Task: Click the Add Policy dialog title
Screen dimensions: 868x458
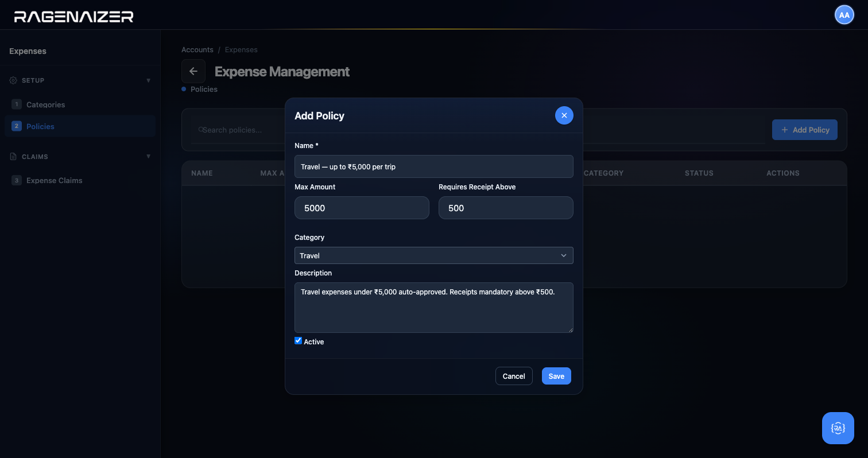Action: click(x=319, y=115)
